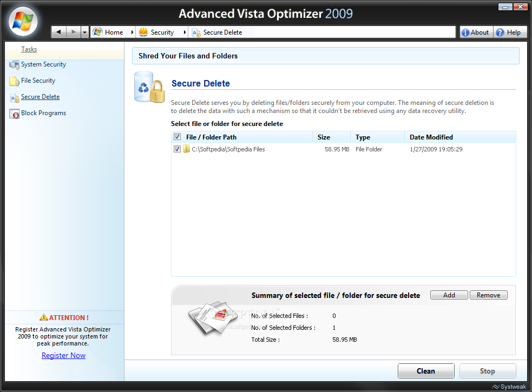Click the 1/27/2009 19:05:29 date cell

click(436, 149)
